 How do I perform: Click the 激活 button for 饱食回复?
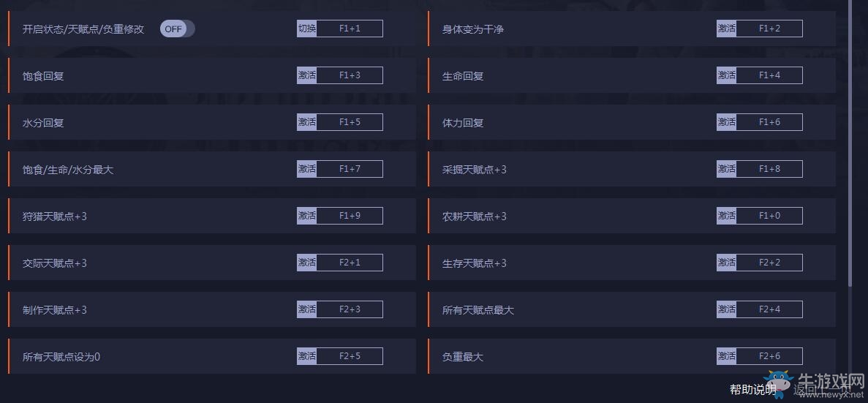pos(306,75)
